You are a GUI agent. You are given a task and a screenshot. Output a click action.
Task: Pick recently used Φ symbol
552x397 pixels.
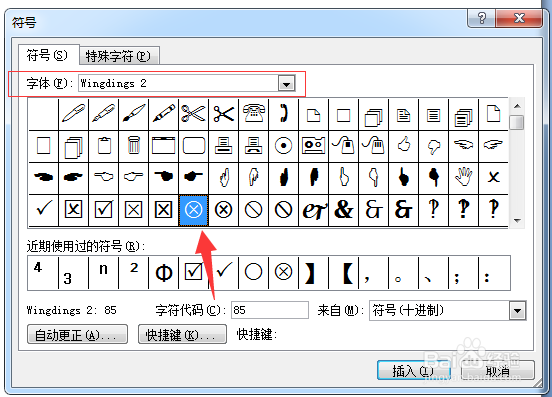163,273
